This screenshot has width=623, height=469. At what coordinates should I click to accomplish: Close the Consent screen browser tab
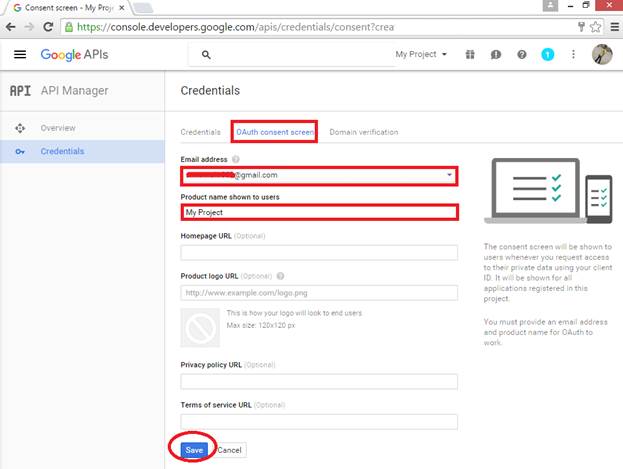[x=122, y=8]
